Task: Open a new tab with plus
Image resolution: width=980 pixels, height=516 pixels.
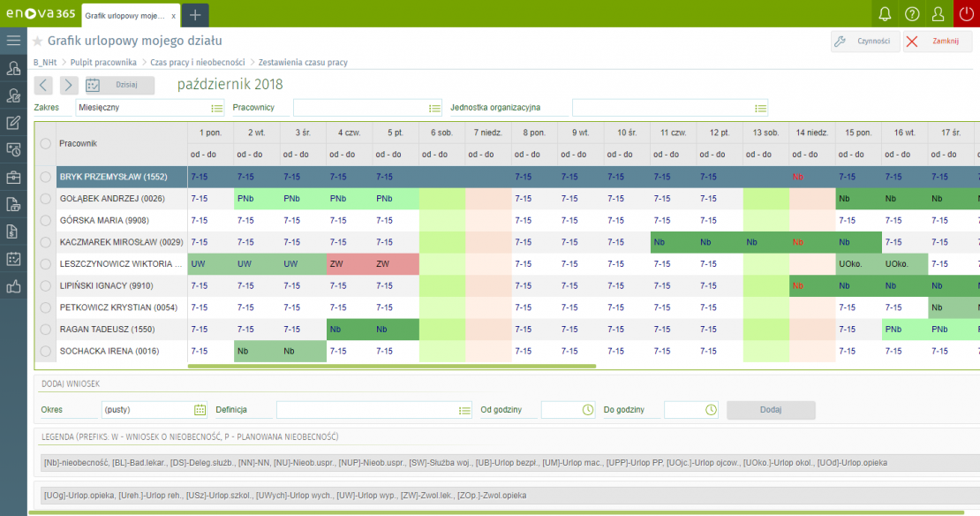Action: (x=195, y=15)
